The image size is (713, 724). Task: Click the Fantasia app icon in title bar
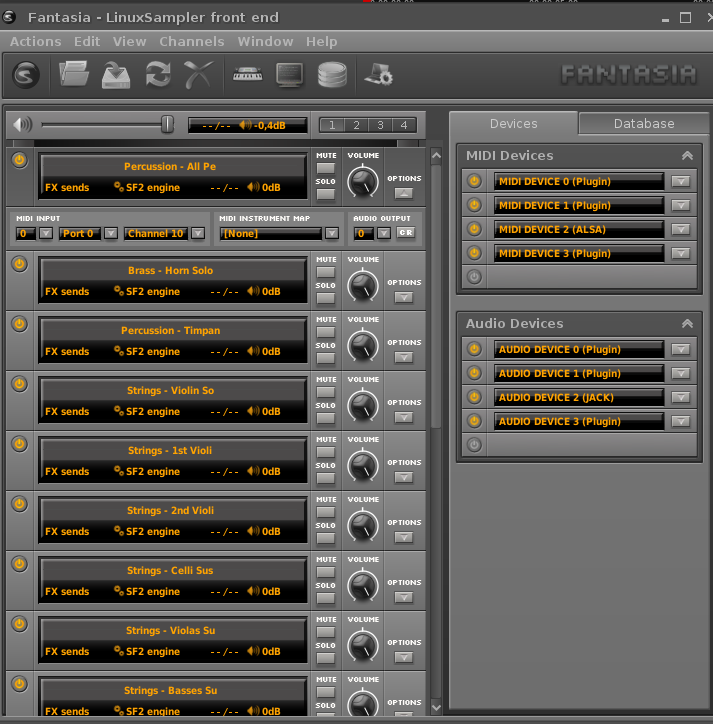pos(9,18)
